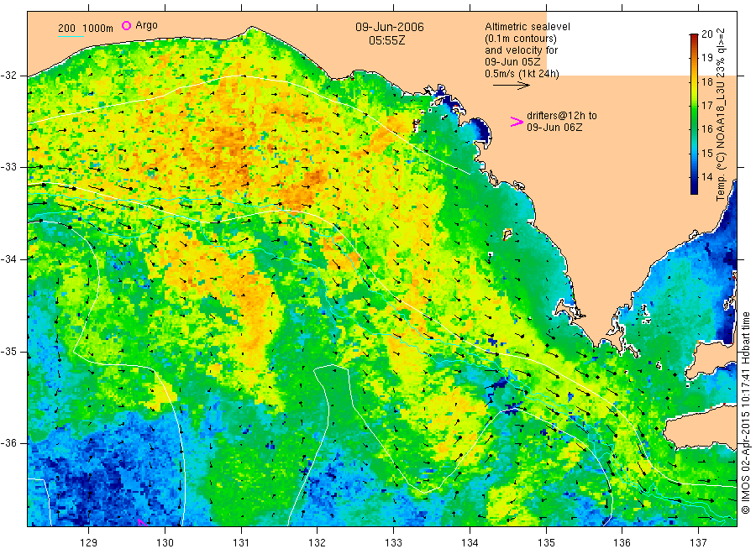The height and width of the screenshot is (554, 756).
Task: Click the longitude label 137
Action: point(698,543)
